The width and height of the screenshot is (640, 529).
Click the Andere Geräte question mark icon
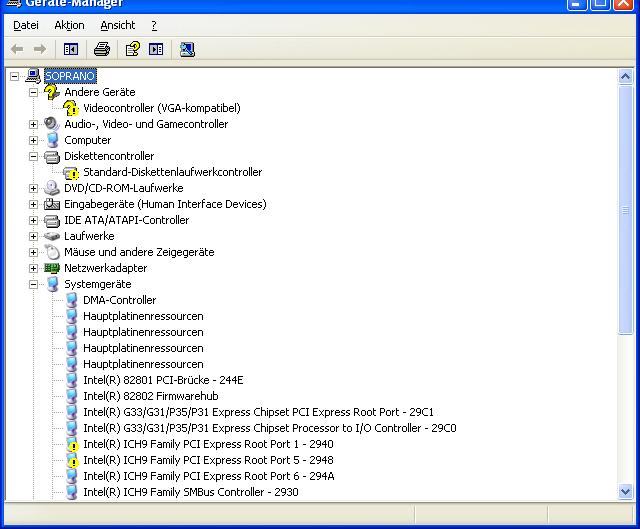coord(52,92)
